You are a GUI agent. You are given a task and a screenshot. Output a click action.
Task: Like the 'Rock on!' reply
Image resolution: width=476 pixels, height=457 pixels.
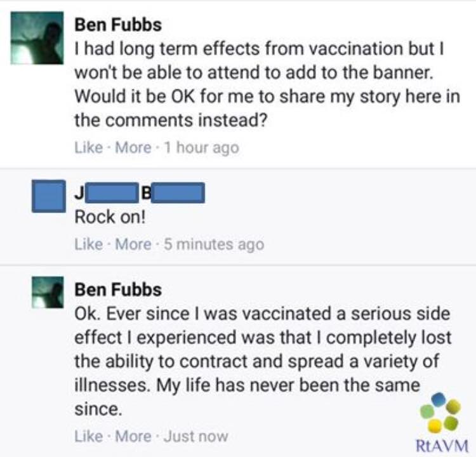pyautogui.click(x=89, y=244)
